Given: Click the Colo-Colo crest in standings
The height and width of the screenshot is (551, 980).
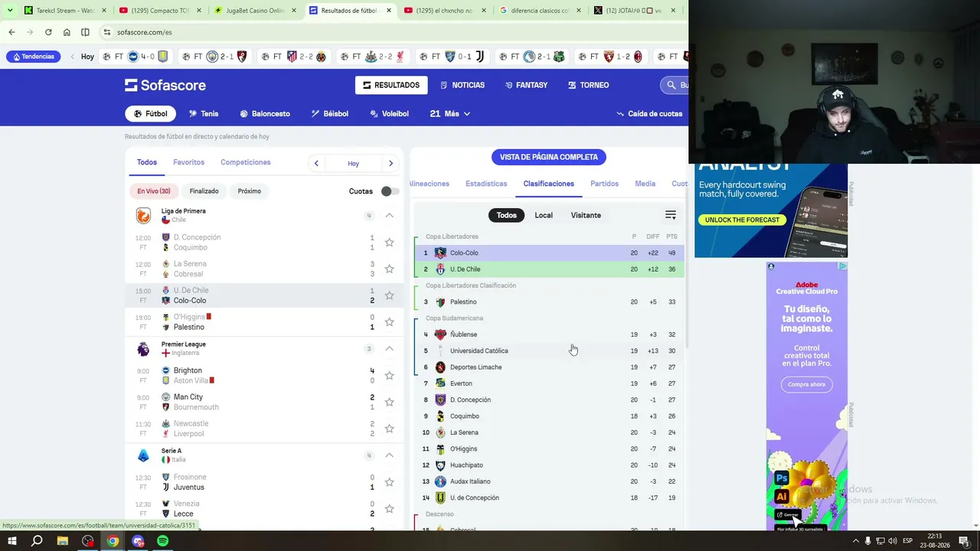Looking at the screenshot, I should tap(440, 253).
